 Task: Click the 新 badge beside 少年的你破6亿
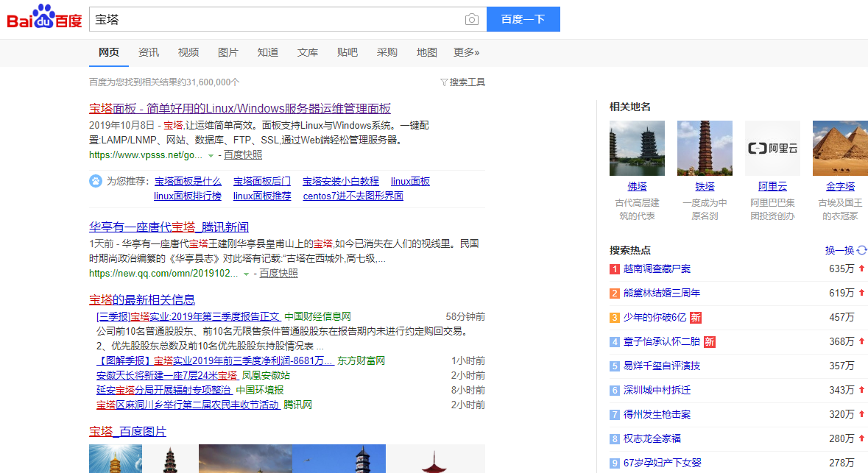click(x=695, y=318)
